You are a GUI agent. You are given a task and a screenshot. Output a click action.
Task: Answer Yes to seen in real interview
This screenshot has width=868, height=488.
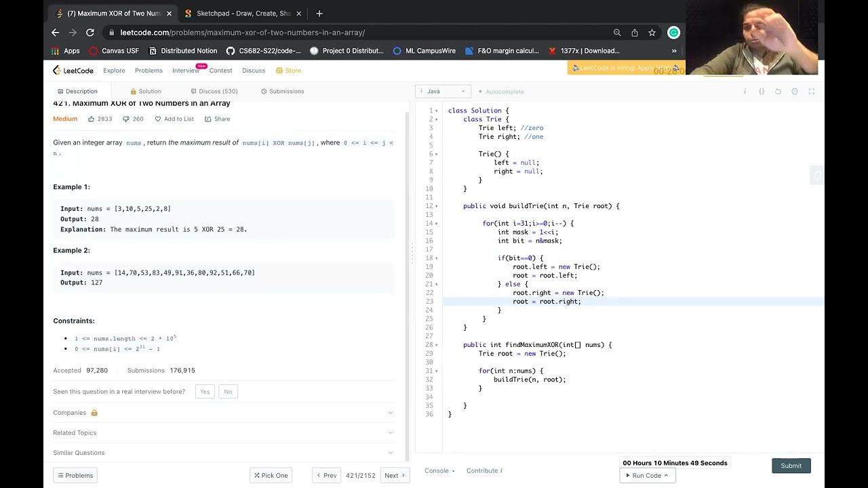[205, 391]
